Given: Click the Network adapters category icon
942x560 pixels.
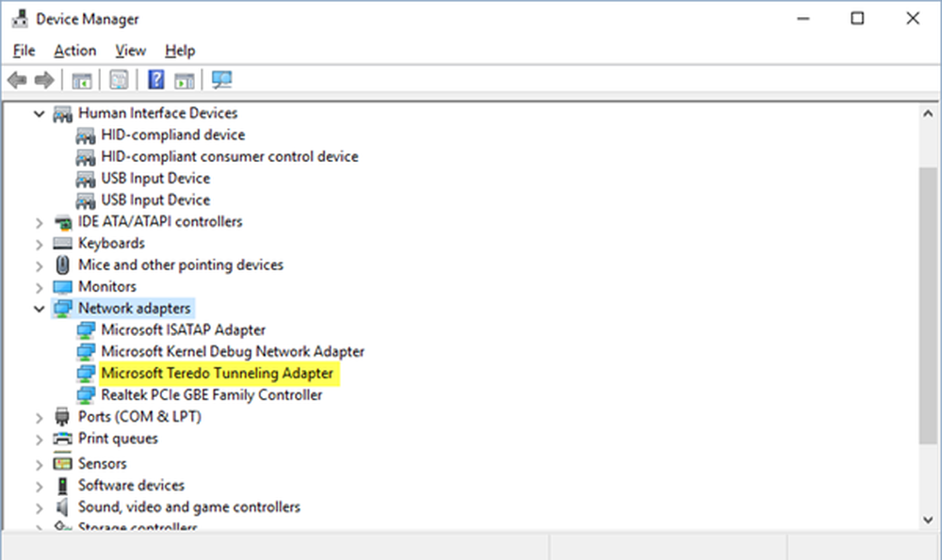Looking at the screenshot, I should pos(62,309).
